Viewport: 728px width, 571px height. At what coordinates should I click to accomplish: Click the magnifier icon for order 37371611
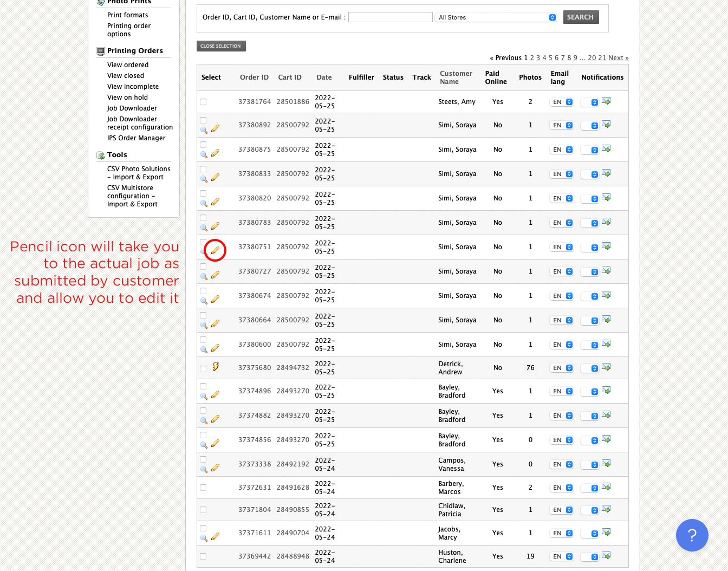click(204, 538)
